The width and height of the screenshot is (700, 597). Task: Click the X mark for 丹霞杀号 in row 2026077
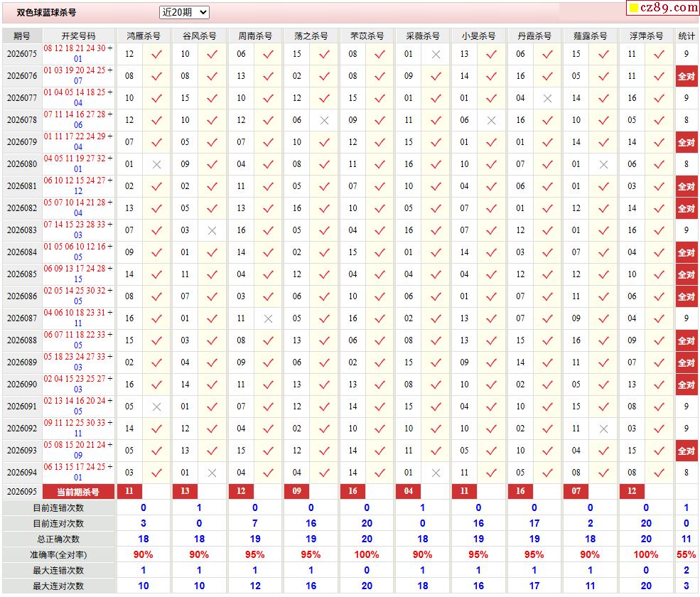[548, 98]
